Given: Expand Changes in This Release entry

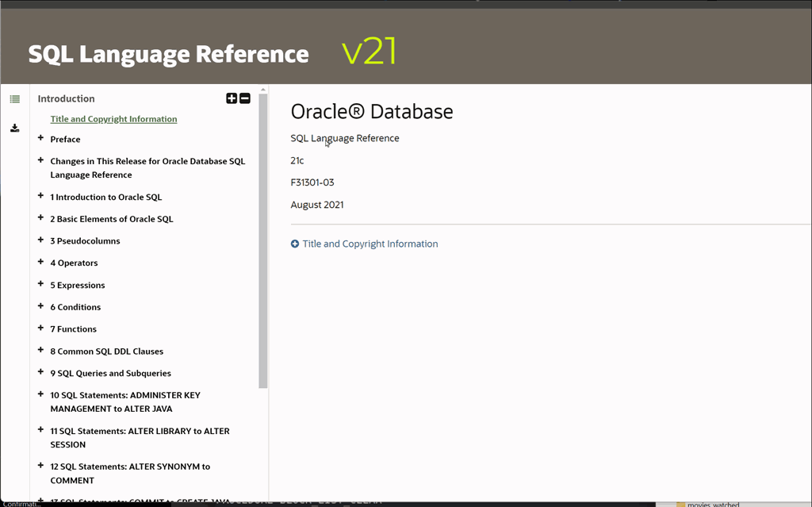Looking at the screenshot, I should tap(40, 160).
